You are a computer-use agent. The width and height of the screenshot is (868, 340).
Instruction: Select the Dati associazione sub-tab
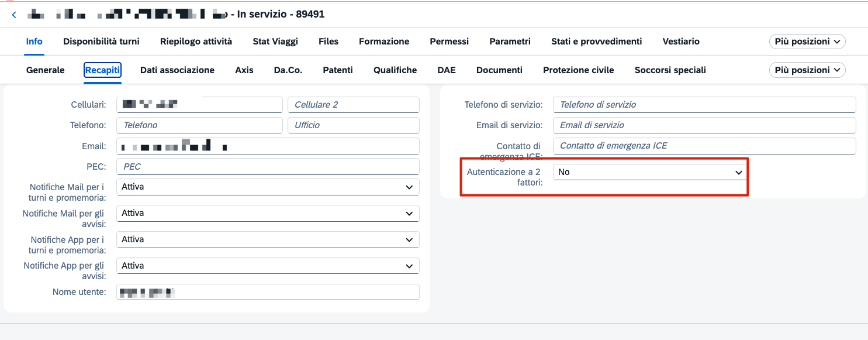click(x=177, y=70)
